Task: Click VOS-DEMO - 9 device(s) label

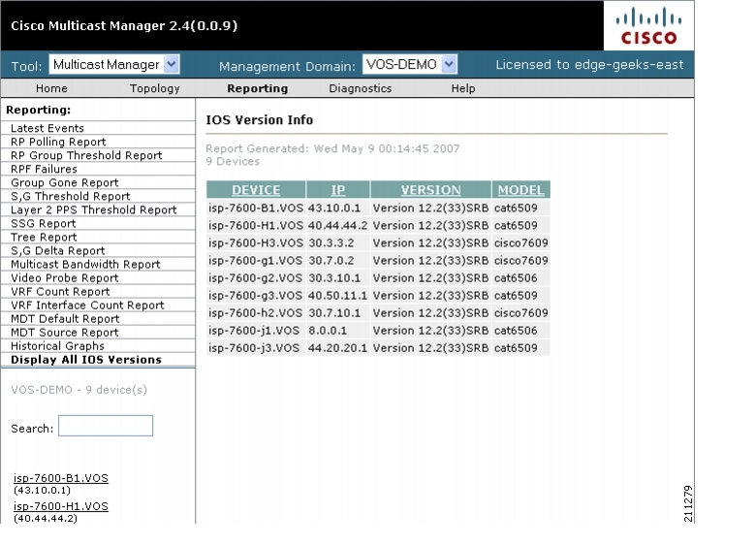Action: click(x=79, y=389)
